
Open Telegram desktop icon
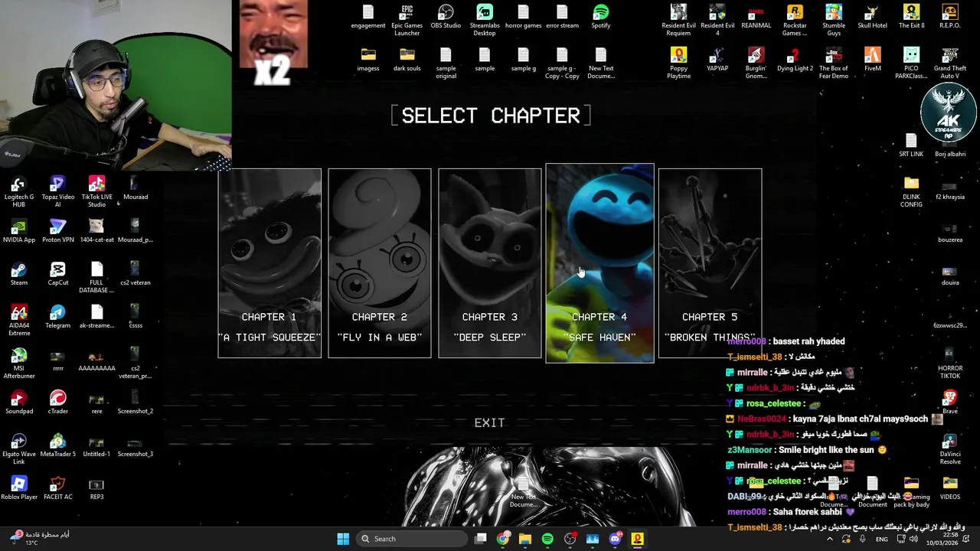(x=57, y=317)
